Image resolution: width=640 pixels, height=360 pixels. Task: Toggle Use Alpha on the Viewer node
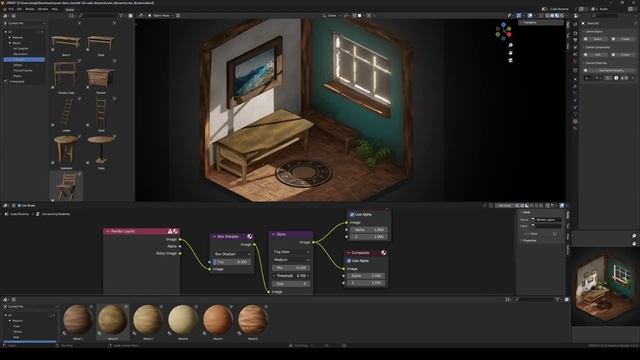(352, 214)
